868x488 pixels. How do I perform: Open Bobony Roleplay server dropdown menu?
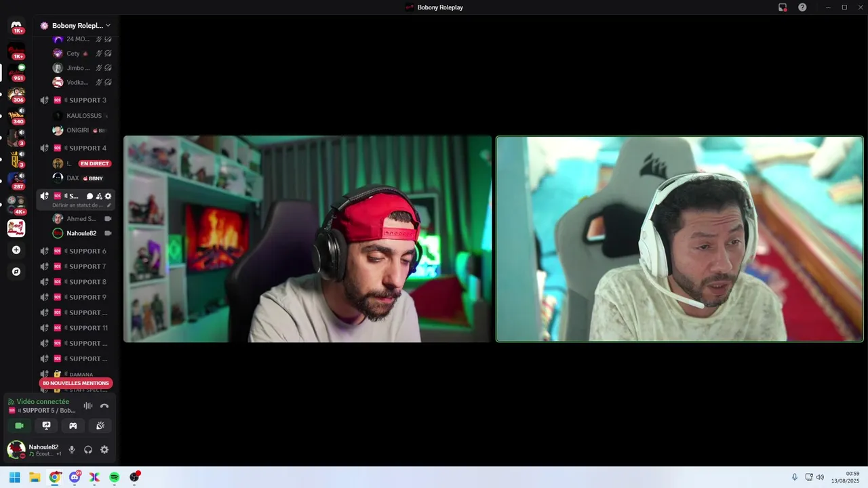(x=76, y=26)
